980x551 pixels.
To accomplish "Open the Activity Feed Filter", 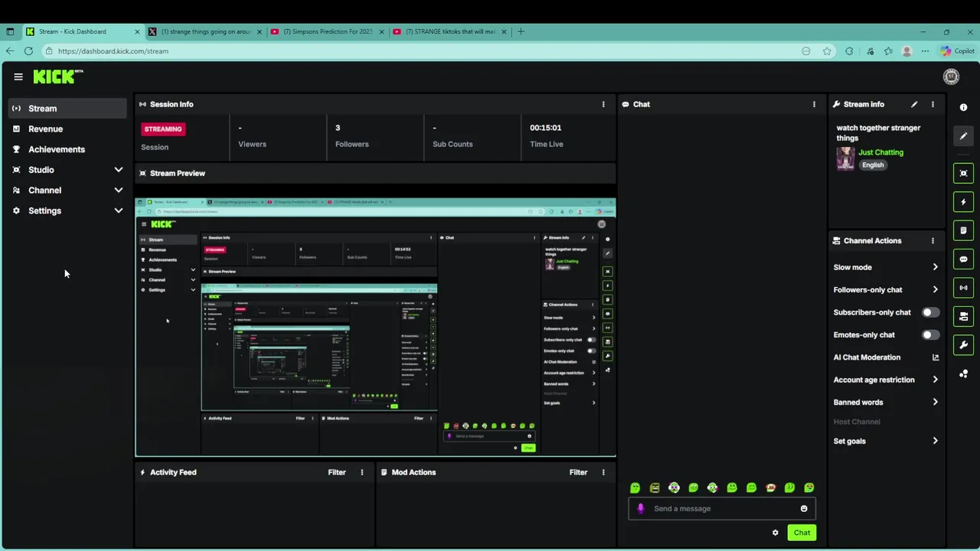I will tap(337, 472).
